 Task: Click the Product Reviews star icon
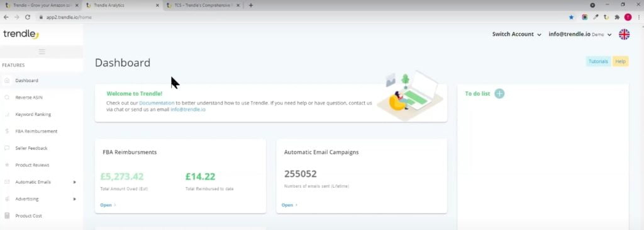coord(7,165)
